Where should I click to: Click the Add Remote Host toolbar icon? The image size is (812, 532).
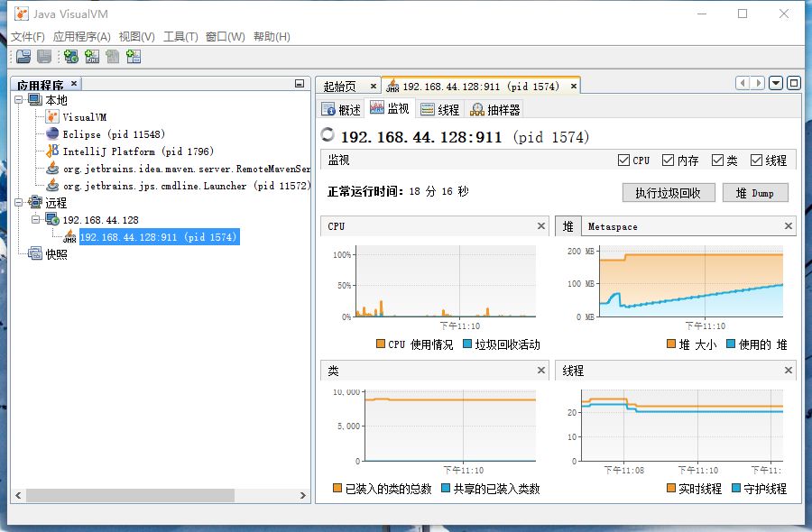(70, 57)
